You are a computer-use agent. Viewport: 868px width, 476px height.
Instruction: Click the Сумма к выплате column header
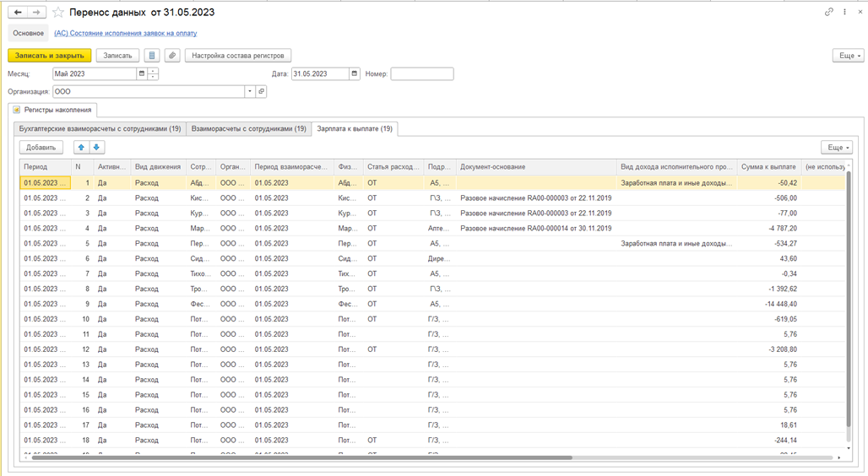click(769, 166)
